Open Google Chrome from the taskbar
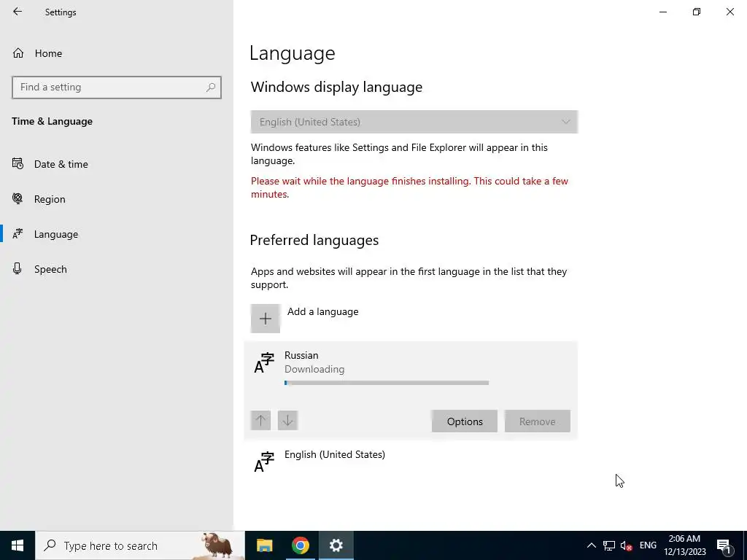This screenshot has height=560, width=747. pyautogui.click(x=300, y=545)
